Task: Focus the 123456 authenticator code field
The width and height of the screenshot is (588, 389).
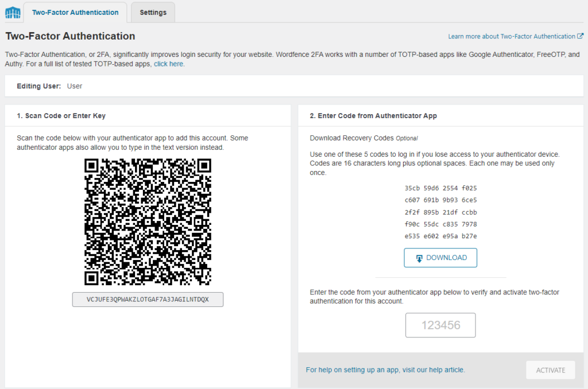Action: tap(440, 325)
